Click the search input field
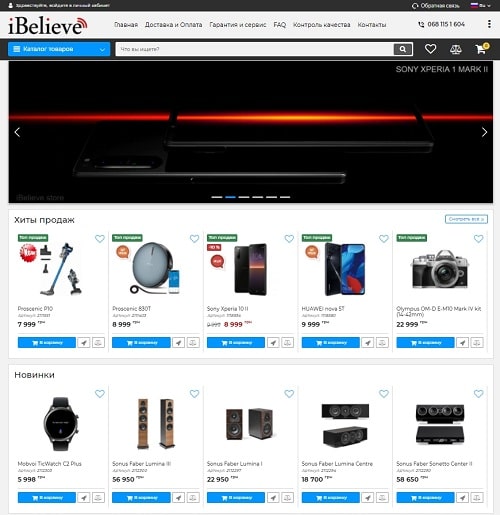The image size is (500, 515). (x=255, y=49)
